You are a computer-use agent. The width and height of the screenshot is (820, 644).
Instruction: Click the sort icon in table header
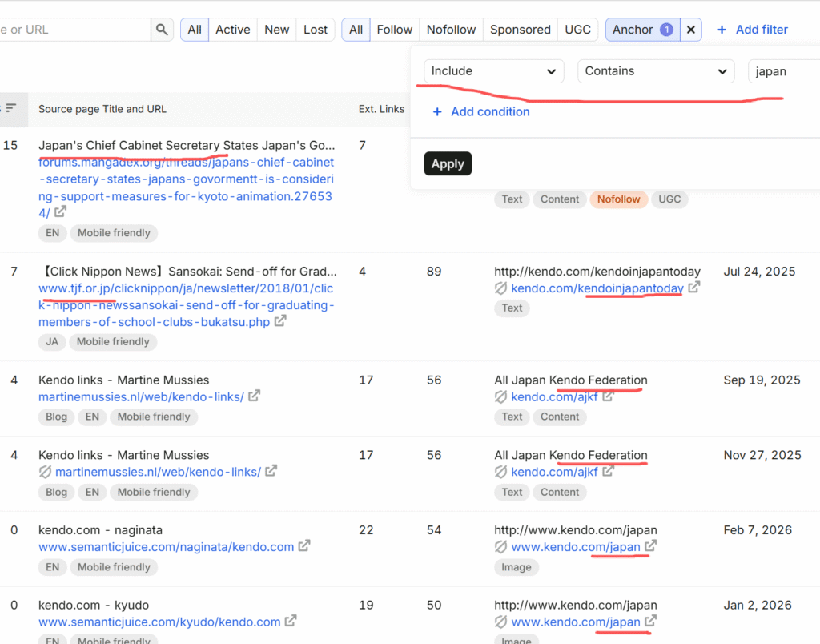point(10,108)
